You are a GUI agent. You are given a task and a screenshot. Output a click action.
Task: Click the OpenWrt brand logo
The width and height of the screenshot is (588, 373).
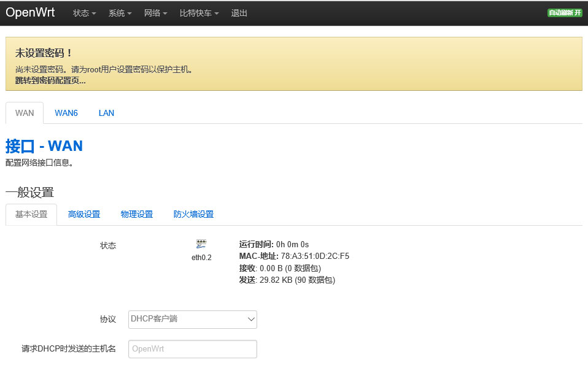coord(30,12)
